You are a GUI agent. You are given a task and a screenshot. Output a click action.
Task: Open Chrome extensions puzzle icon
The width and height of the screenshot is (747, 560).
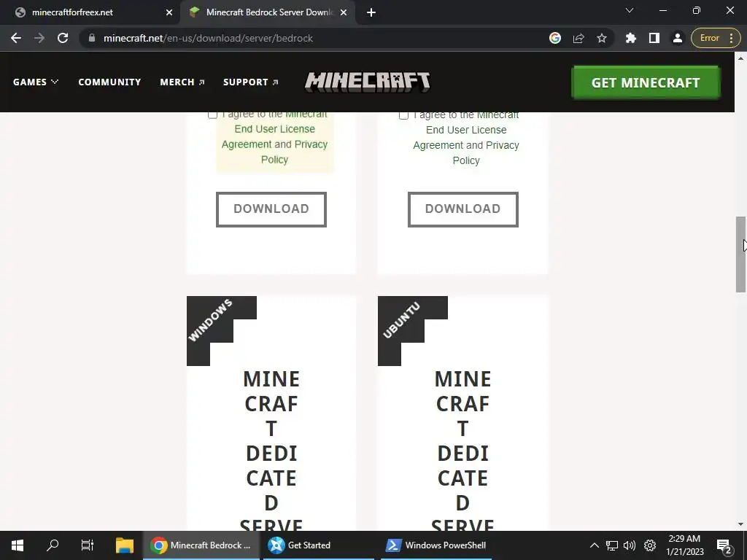(x=631, y=38)
